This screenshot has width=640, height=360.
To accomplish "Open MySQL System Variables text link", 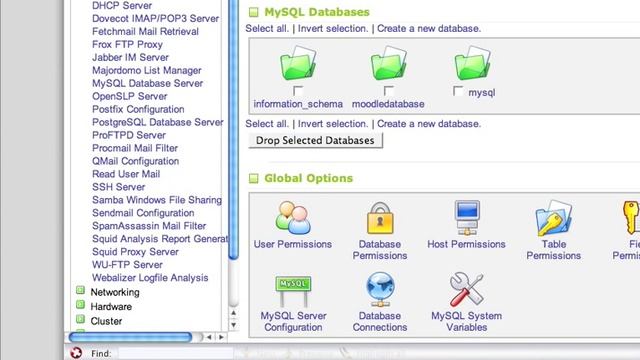I will (467, 321).
